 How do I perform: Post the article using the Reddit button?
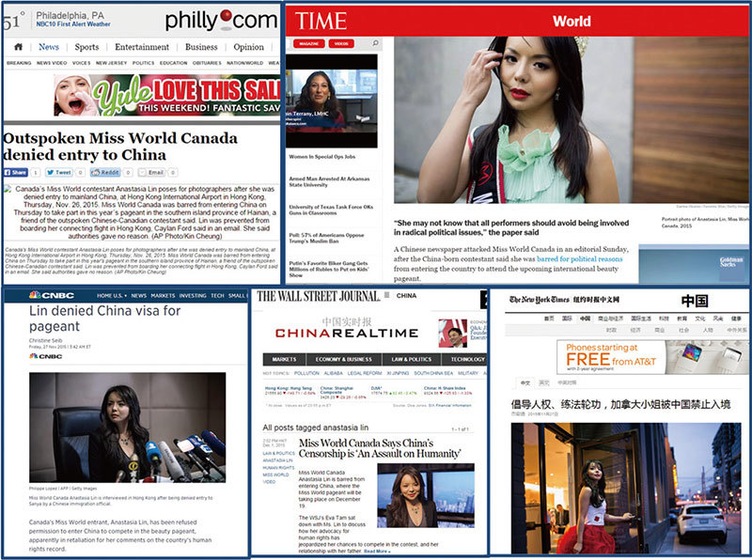click(x=105, y=173)
